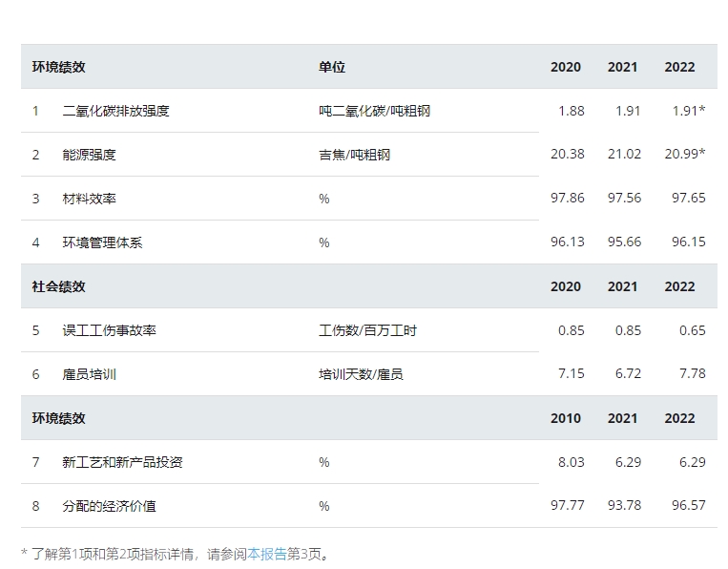This screenshot has height=569, width=728.
Task: Click the 8.03 investment value
Action: click(x=571, y=462)
